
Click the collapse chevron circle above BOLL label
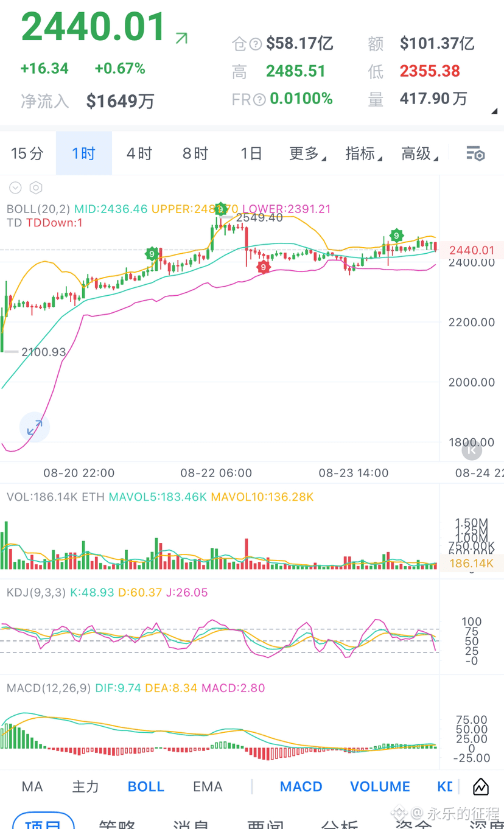[x=15, y=187]
